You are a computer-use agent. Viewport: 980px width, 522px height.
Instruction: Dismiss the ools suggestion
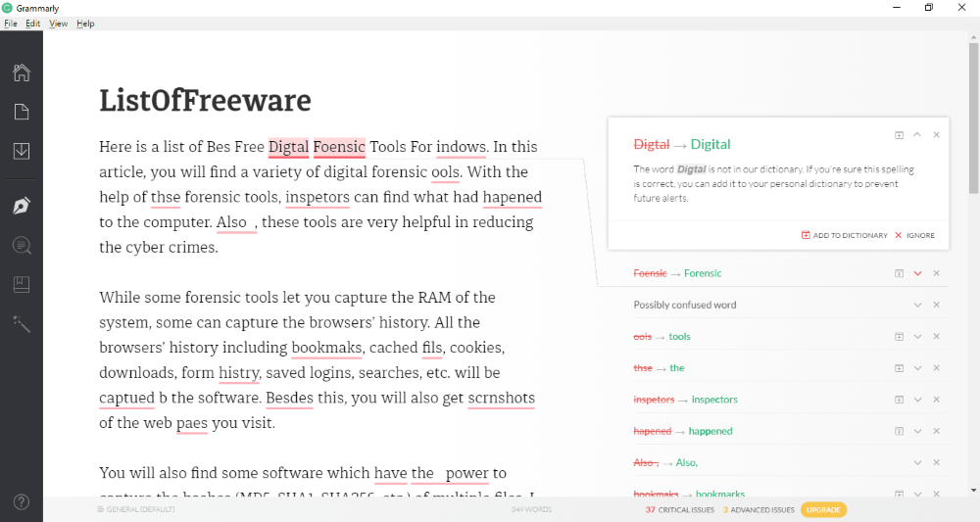[936, 337]
